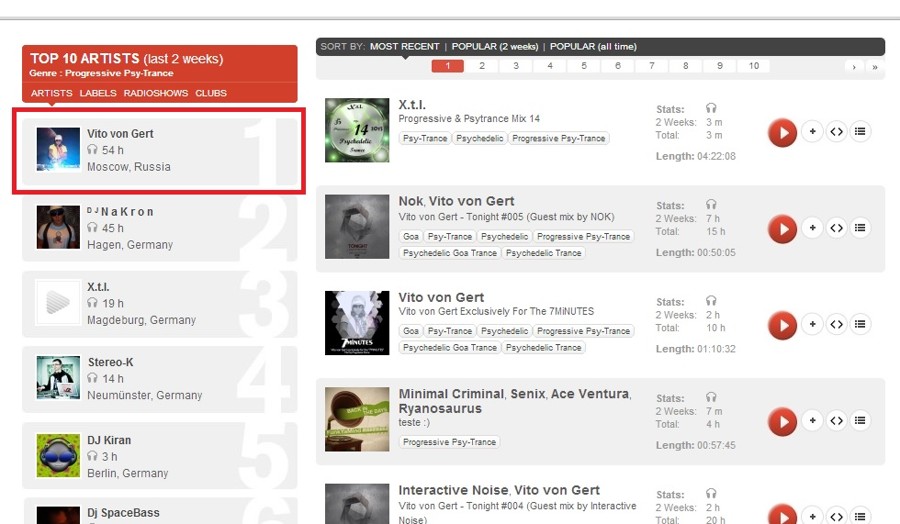The height and width of the screenshot is (524, 900).
Task: Click the plus icon for the 7MiNUTES mix
Action: pos(812,324)
